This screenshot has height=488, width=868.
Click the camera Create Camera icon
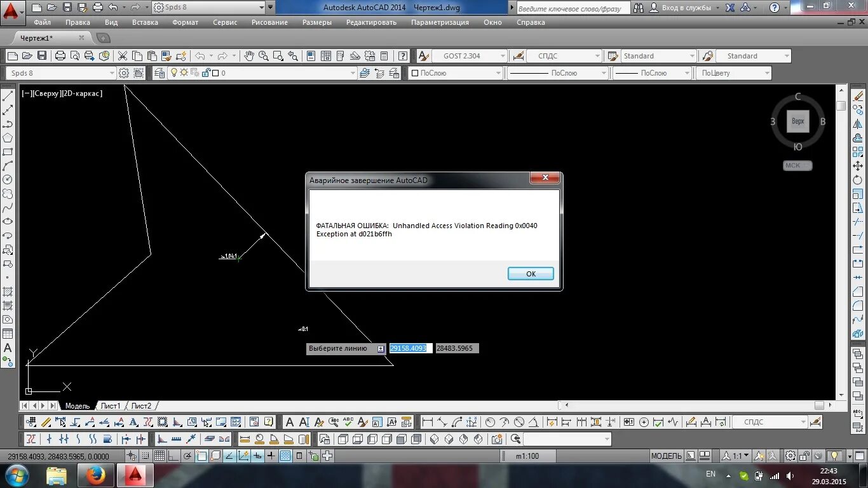tap(497, 439)
